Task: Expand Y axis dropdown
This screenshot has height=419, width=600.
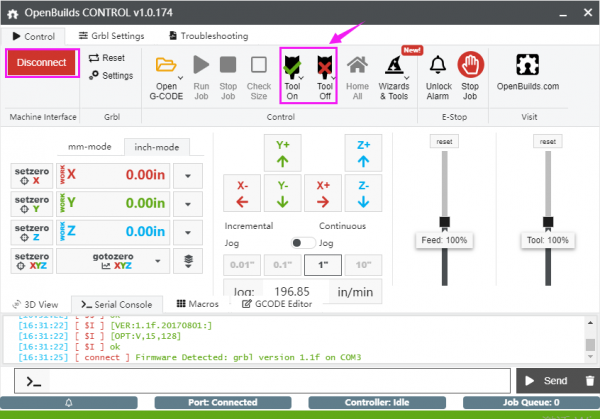Action: tap(188, 204)
